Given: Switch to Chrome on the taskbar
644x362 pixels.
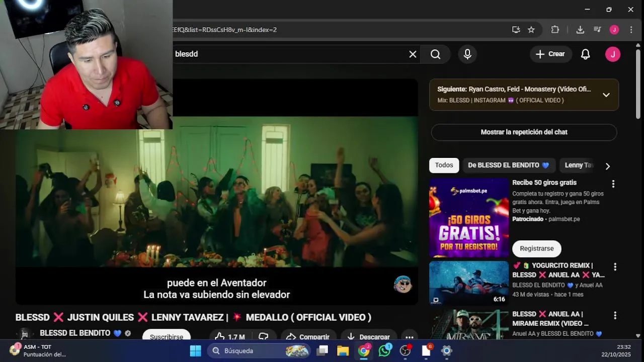Looking at the screenshot, I should (364, 350).
